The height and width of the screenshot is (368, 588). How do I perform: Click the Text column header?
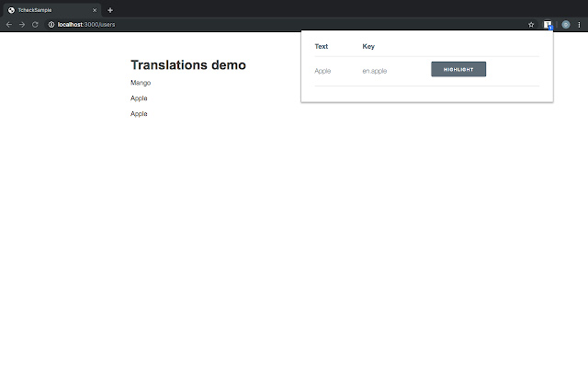pos(322,47)
